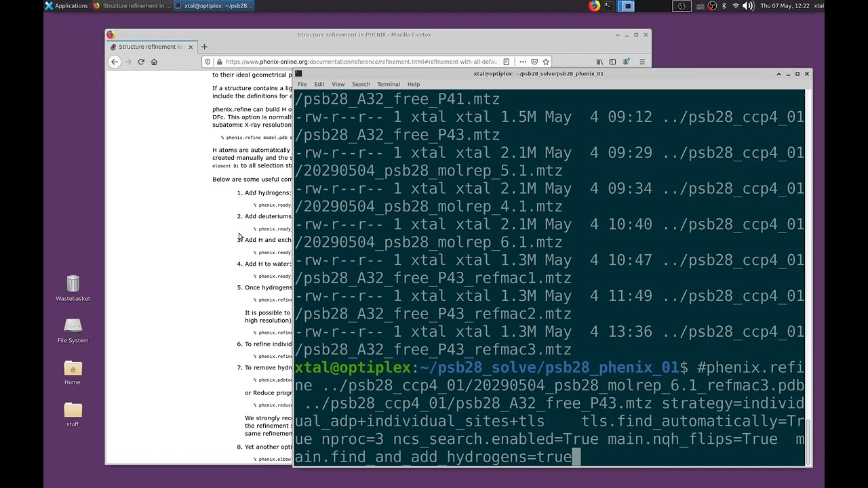Screen dimensions: 868x488
Task: Switch to xtal@optiplex terminal taskbar button
Action: [x=214, y=5]
